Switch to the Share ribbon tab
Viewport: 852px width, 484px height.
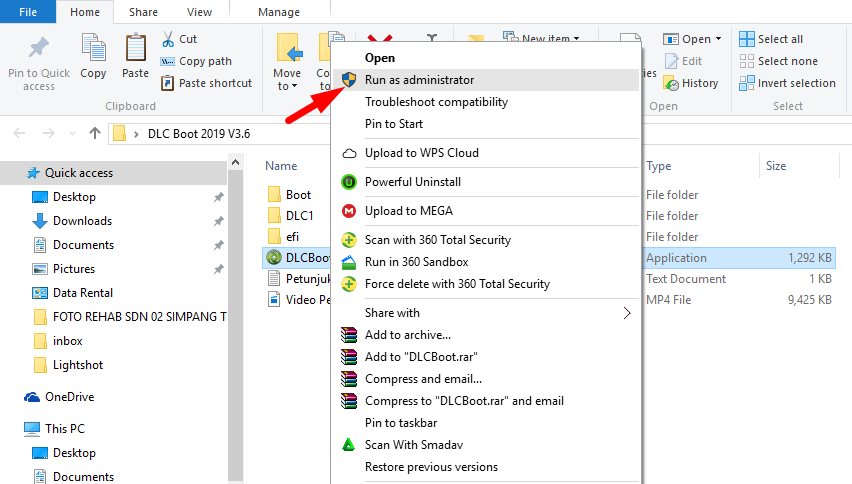143,12
